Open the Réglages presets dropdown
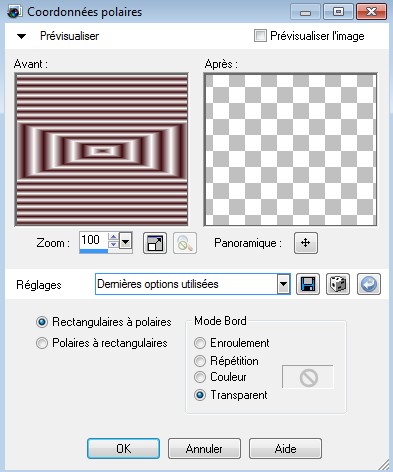The image size is (393, 472). pos(283,284)
